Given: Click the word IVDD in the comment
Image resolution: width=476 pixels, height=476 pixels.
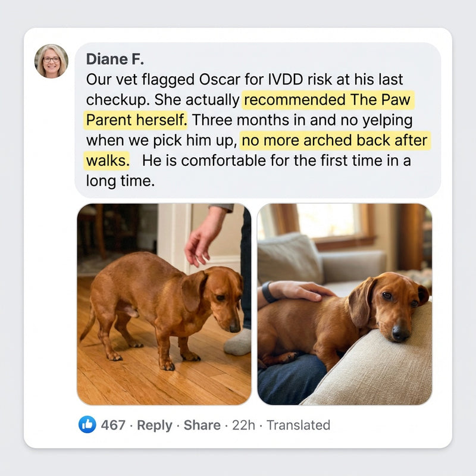Looking at the screenshot, I should click(x=285, y=80).
